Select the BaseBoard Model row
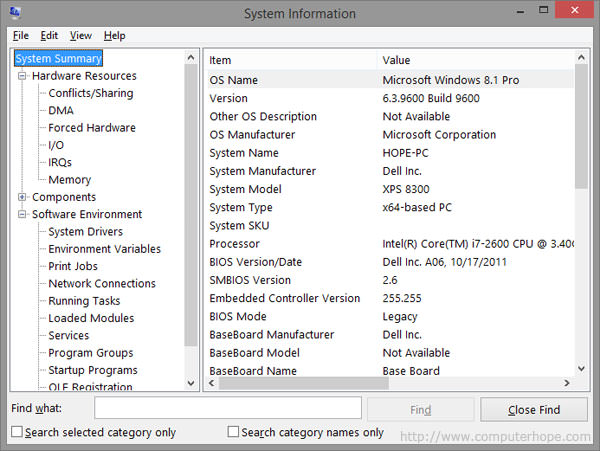Screen dimensions: 600x451 tap(390, 353)
